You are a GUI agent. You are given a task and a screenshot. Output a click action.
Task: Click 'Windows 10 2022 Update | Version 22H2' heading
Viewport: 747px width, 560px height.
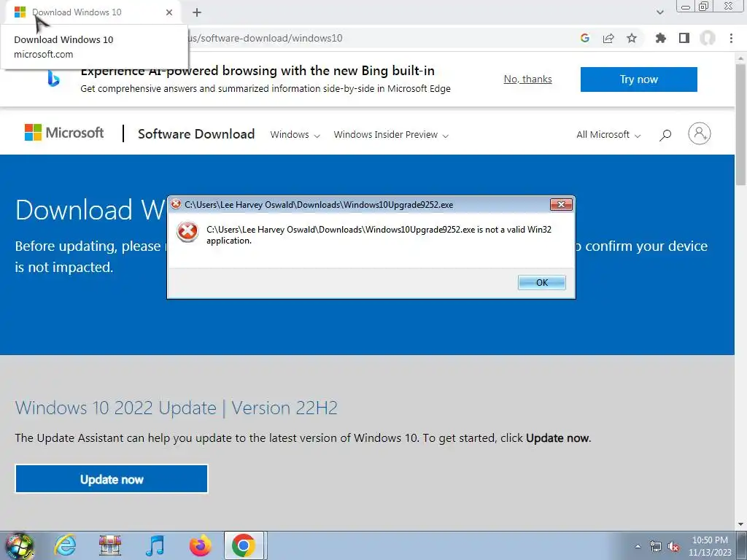(177, 408)
